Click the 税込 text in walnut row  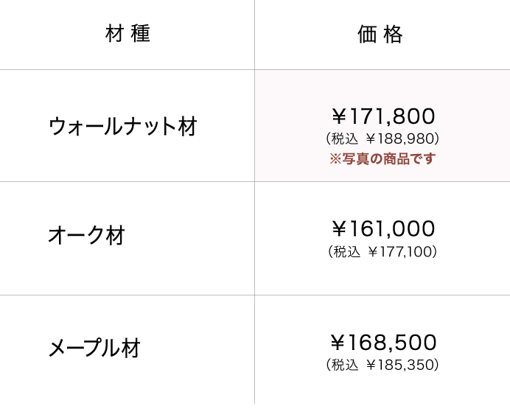click(x=346, y=138)
